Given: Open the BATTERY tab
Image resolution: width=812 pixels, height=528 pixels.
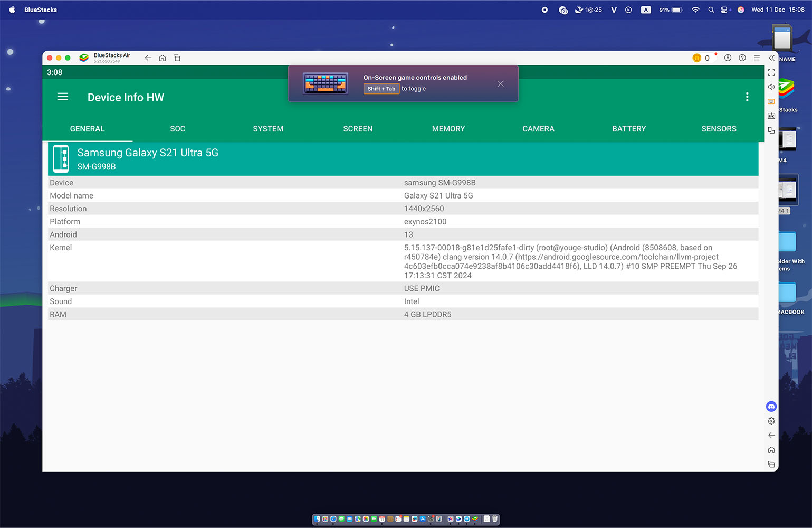Looking at the screenshot, I should click(x=629, y=129).
